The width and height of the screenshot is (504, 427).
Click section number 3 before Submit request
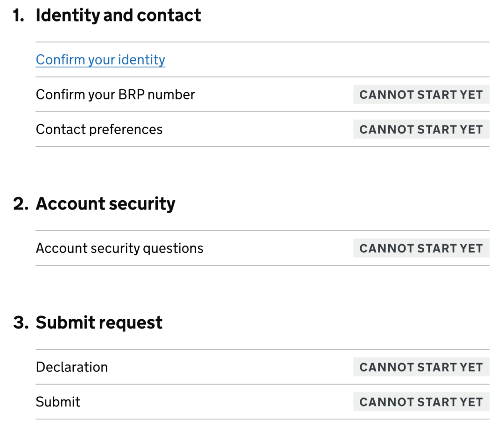coord(20,322)
